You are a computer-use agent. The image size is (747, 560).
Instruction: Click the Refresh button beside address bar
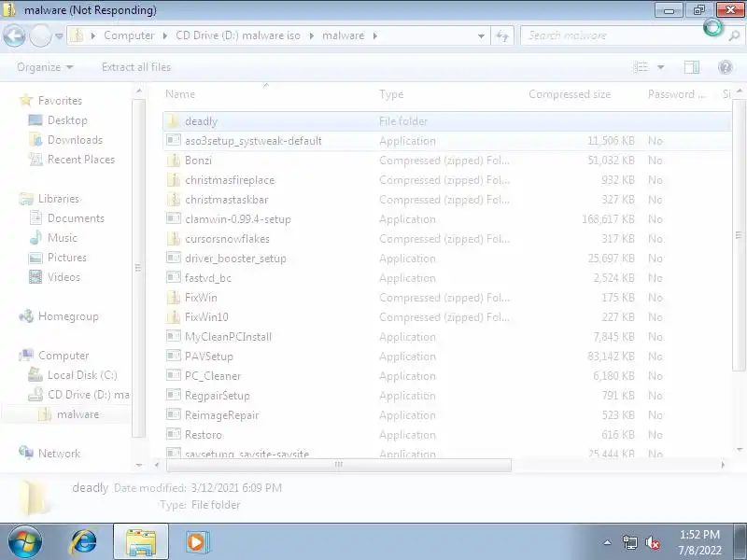[x=502, y=35]
